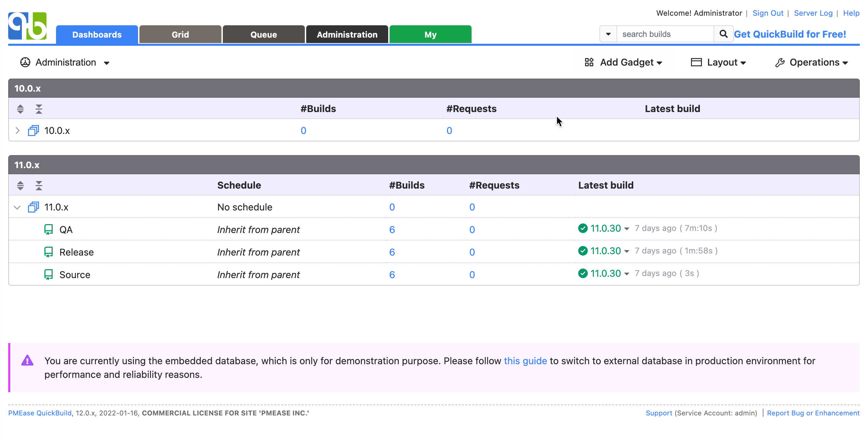868x438 pixels.
Task: Switch to the Dashboards tab
Action: (x=97, y=35)
